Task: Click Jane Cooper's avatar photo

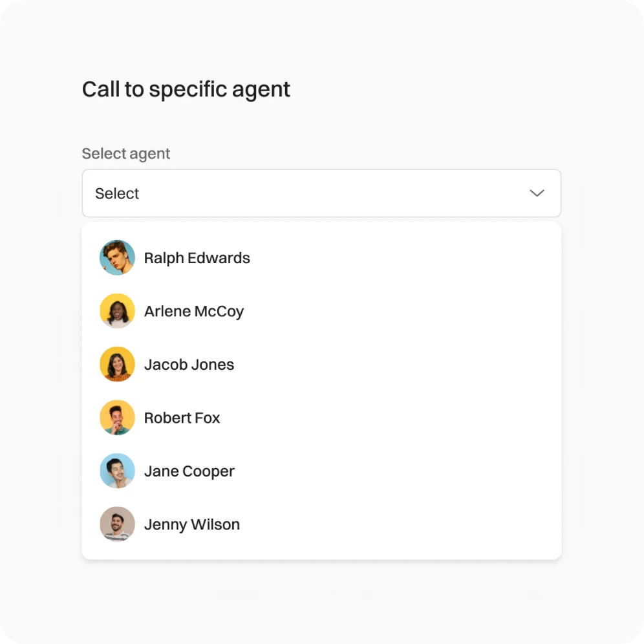Action: [x=117, y=471]
